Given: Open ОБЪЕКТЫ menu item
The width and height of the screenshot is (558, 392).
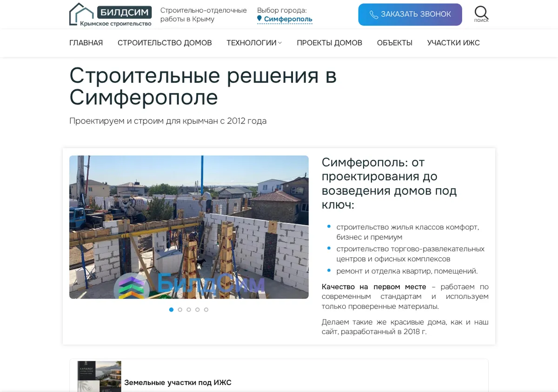Looking at the screenshot, I should pos(395,43).
